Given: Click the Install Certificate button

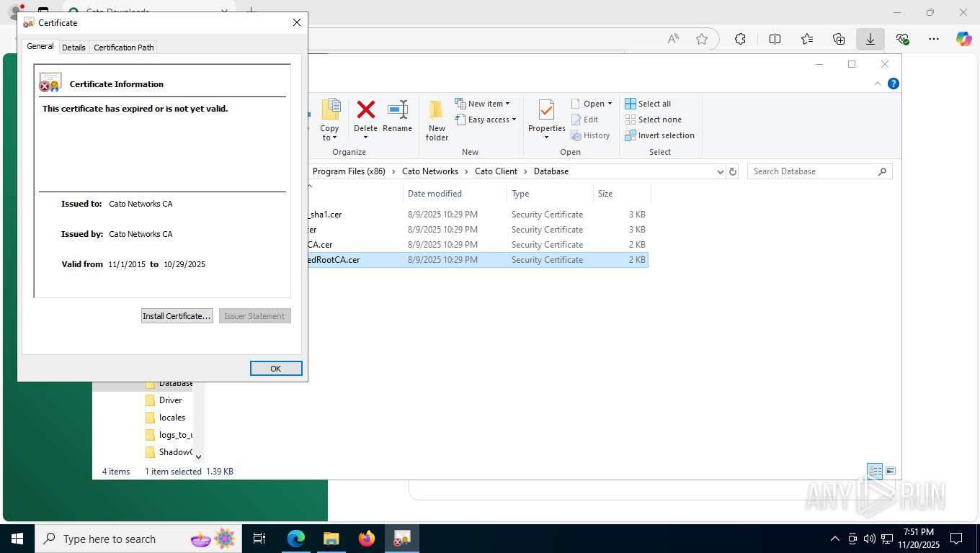Looking at the screenshot, I should pos(177,316).
